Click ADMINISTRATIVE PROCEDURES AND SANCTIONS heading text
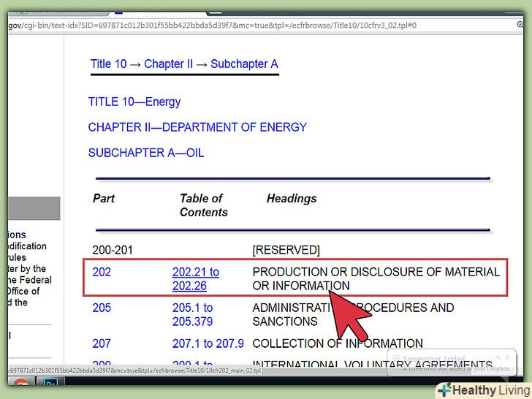 (353, 314)
